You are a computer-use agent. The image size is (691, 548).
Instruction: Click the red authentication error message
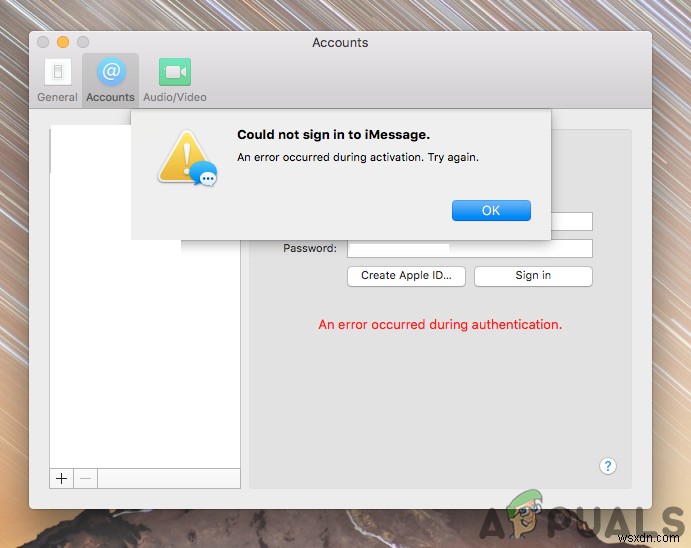coord(440,325)
